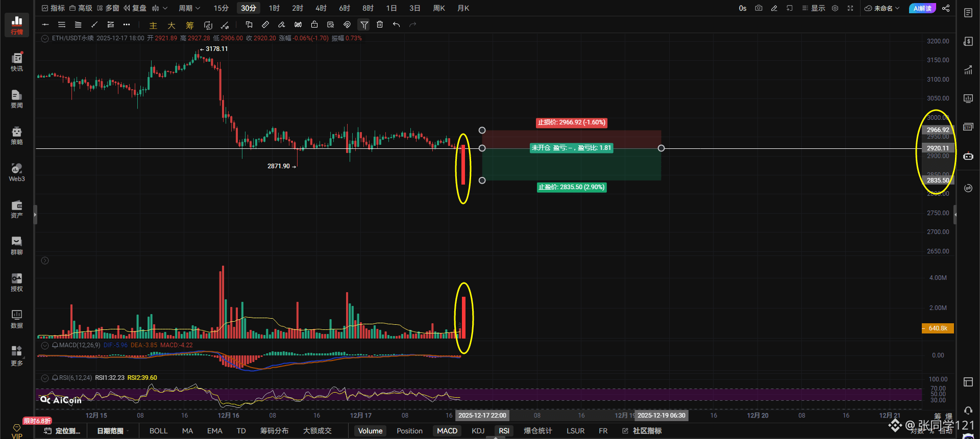Open the 要闻 headlines sidebar icon
Screen dimensions: 980x439
click(17, 98)
